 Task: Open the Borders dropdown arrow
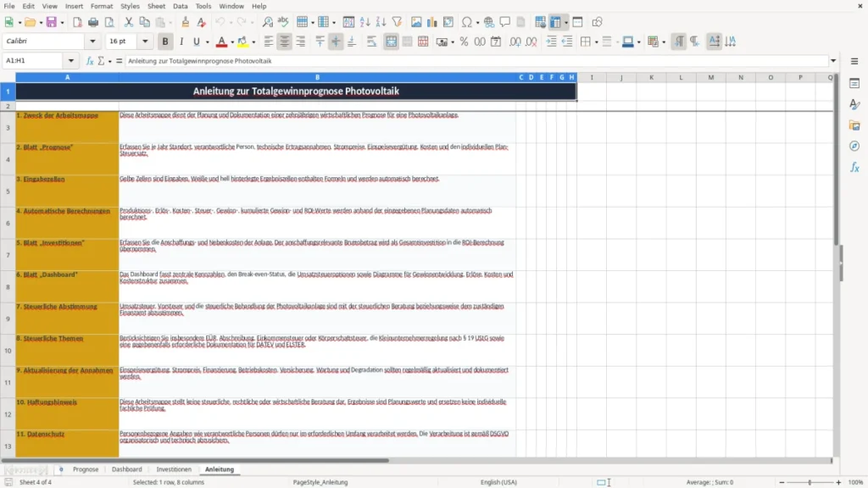coord(596,42)
